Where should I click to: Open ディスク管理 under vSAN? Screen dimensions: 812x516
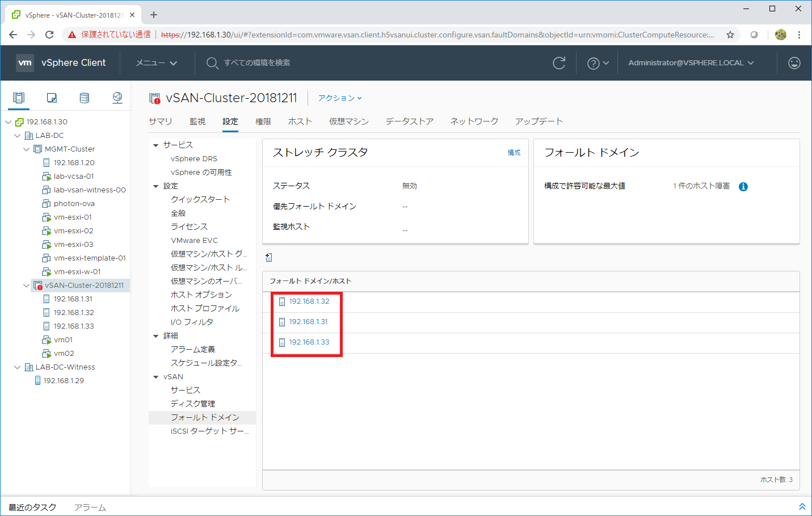[193, 404]
